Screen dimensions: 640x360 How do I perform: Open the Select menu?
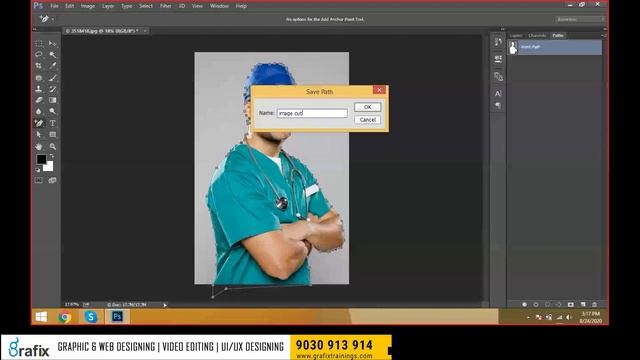click(146, 6)
